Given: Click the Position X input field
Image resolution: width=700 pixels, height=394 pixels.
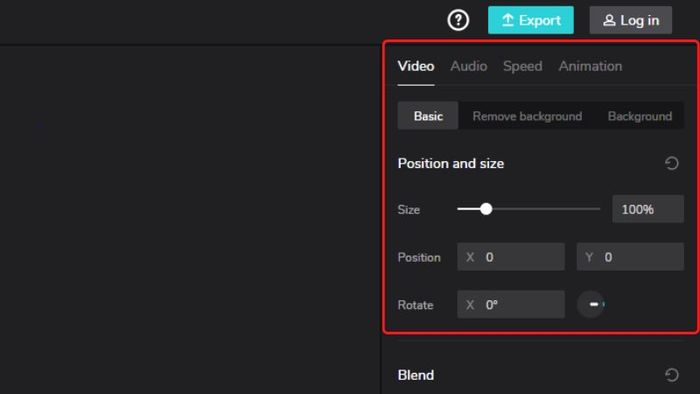Looking at the screenshot, I should point(511,257).
